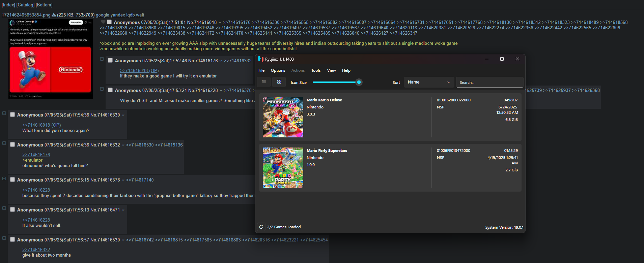644x263 pixels.
Task: Maximize the Ryujinx window
Action: [x=502, y=59]
